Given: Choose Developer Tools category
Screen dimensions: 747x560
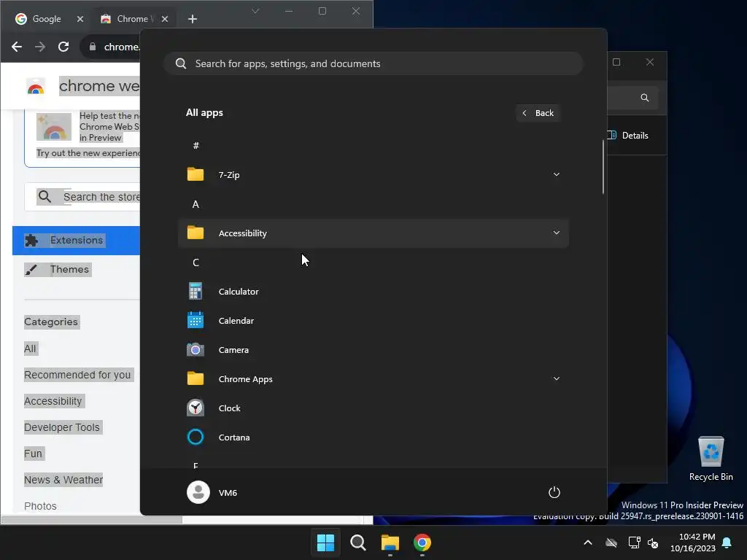Looking at the screenshot, I should tap(62, 427).
